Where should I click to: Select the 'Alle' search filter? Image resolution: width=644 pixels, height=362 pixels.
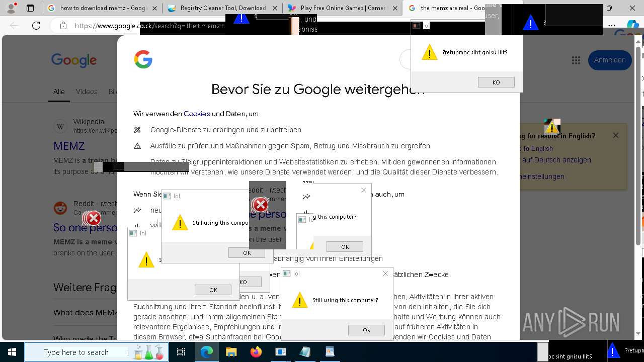coord(59,92)
